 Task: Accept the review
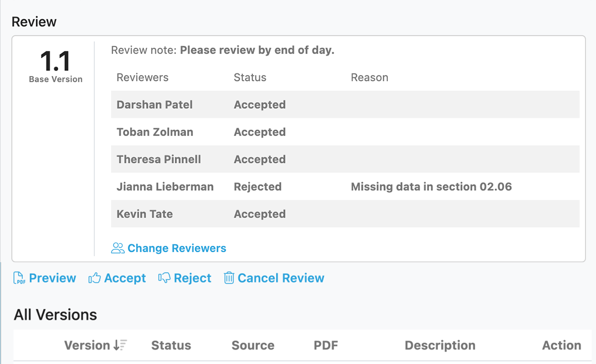tap(124, 278)
